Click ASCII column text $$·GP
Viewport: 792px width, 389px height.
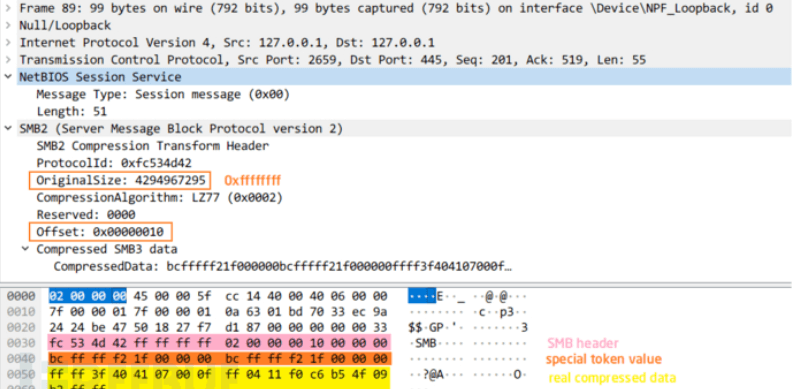coord(426,327)
